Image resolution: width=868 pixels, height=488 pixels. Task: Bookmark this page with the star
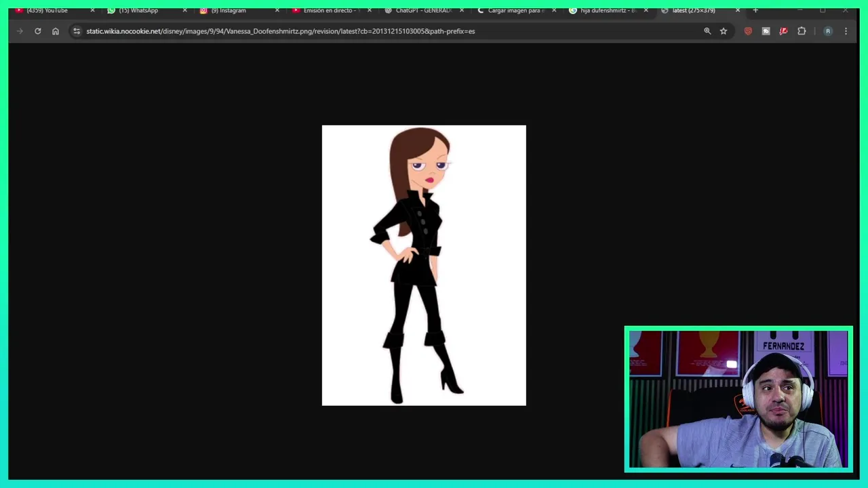[724, 31]
